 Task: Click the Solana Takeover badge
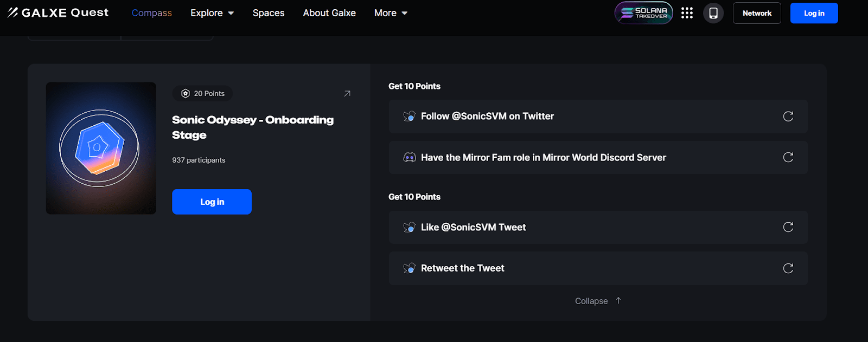[643, 13]
